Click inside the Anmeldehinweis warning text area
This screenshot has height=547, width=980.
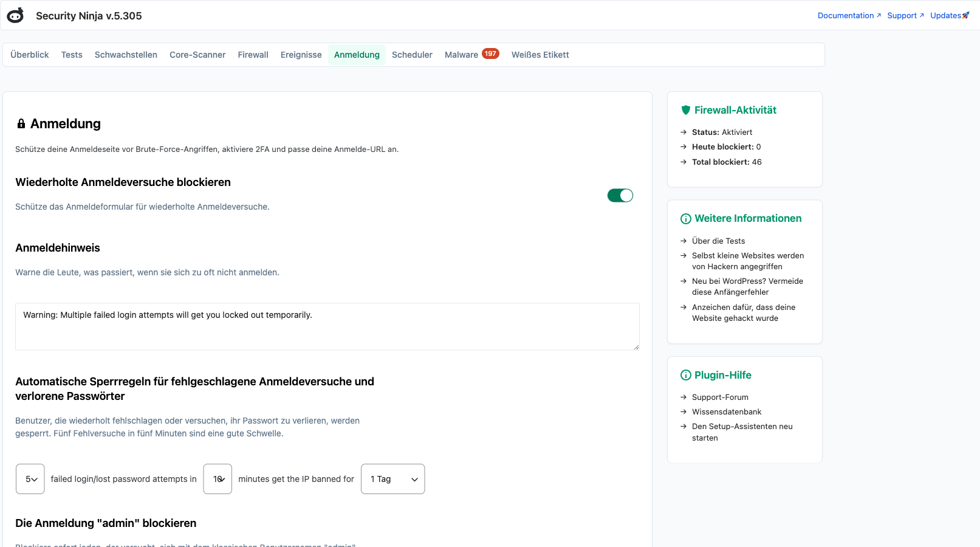click(327, 326)
